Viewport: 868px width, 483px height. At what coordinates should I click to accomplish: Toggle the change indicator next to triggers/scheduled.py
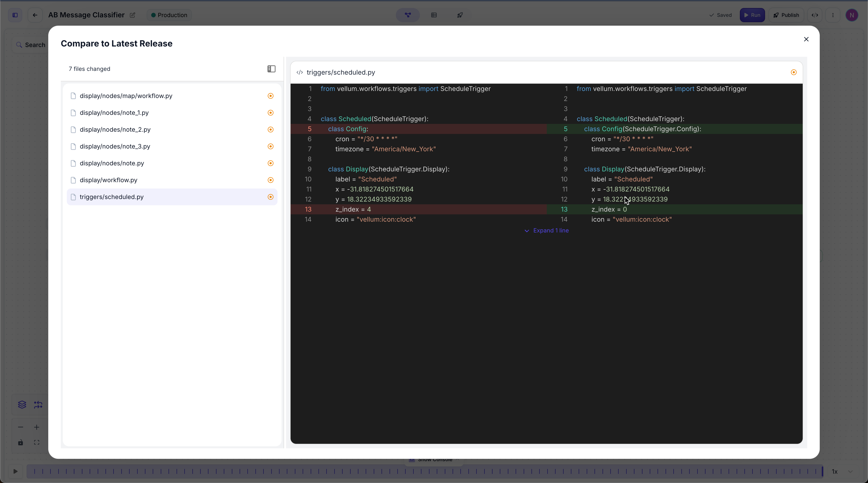click(x=270, y=197)
